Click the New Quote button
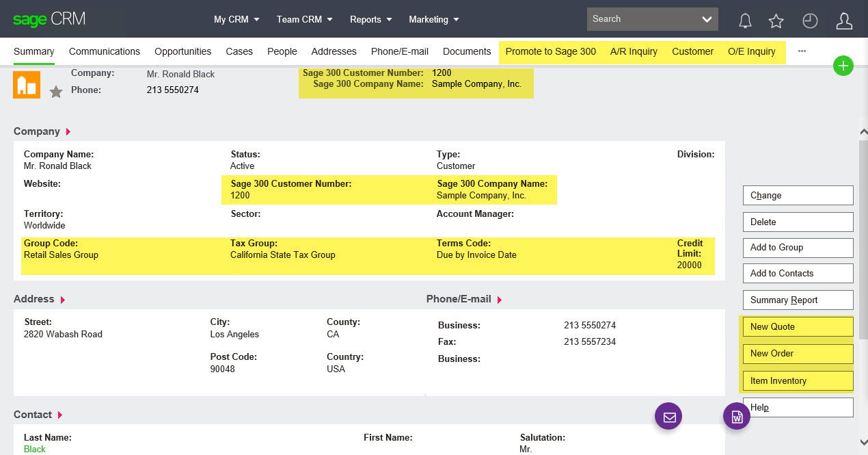Screen dimensions: 868x455 (x=797, y=326)
